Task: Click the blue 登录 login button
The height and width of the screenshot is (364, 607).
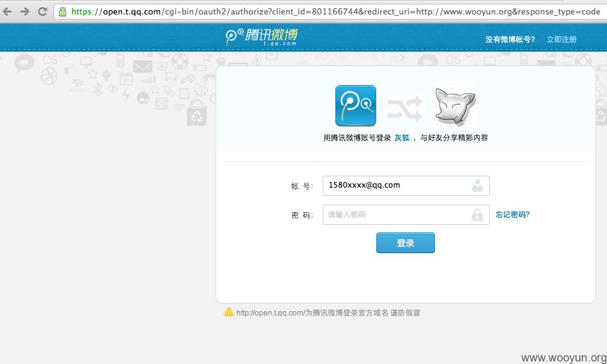Action: pyautogui.click(x=405, y=243)
